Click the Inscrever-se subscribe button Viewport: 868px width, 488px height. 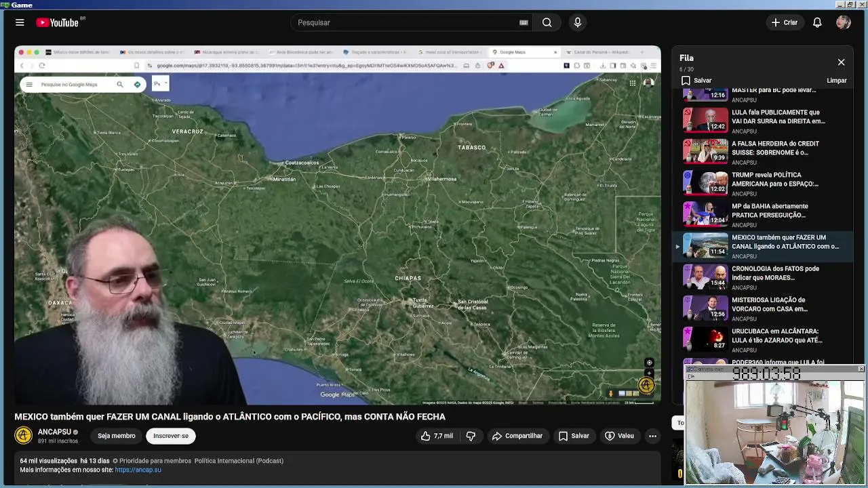171,436
